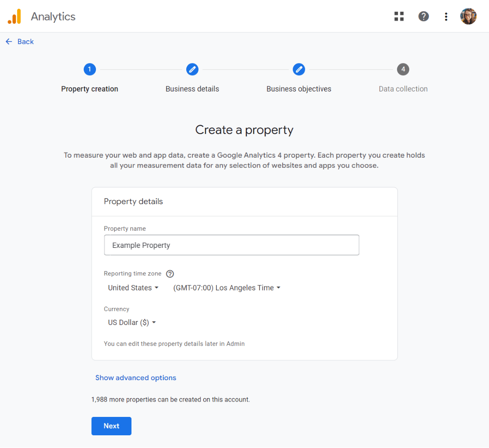Screen dimensions: 489x448
Task: Click the step 1 circle icon
Action: pos(89,69)
